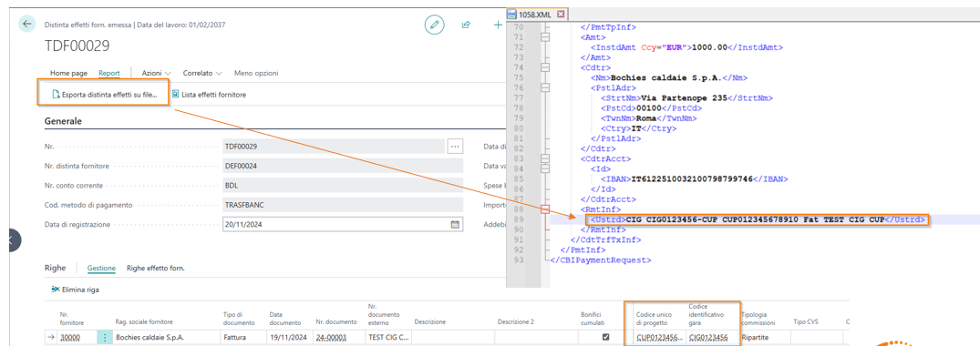Click the closing CBIPaymentRequest tag line

[x=601, y=259]
